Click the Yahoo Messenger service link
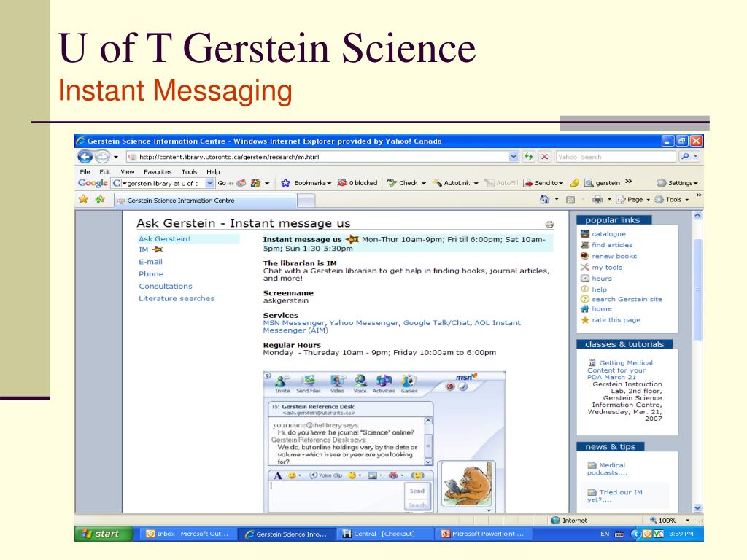The height and width of the screenshot is (560, 747). pyautogui.click(x=363, y=322)
